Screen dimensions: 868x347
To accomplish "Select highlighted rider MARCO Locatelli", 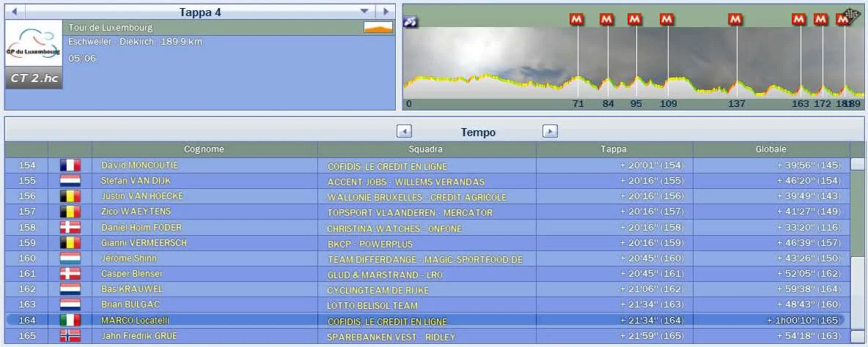I will (134, 320).
